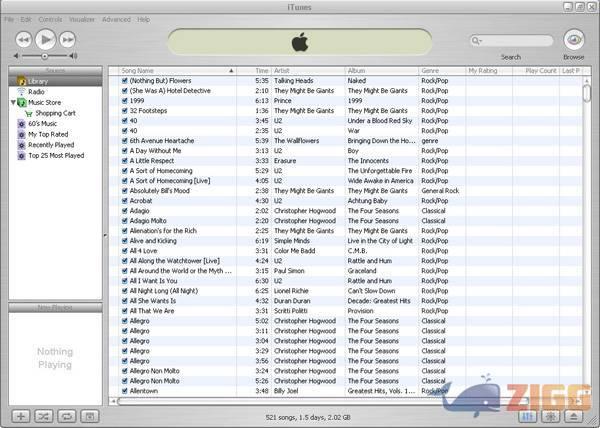This screenshot has height=428, width=600.
Task: Select the Radio source icon
Action: tap(21, 92)
